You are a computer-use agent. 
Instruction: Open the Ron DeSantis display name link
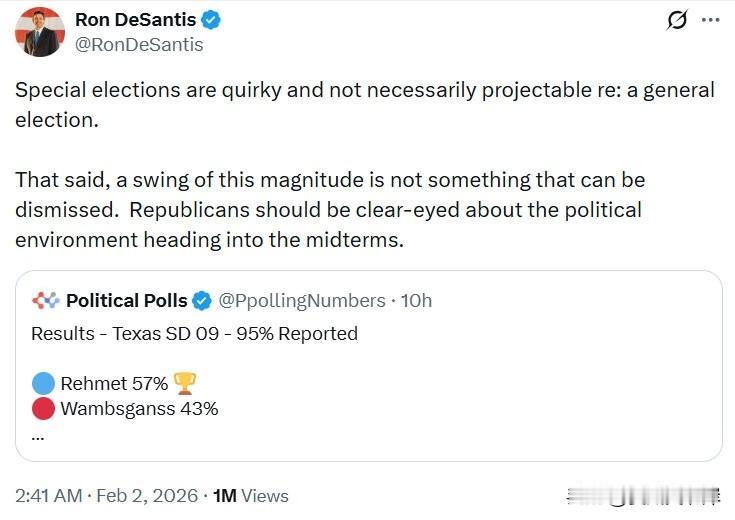tap(135, 19)
